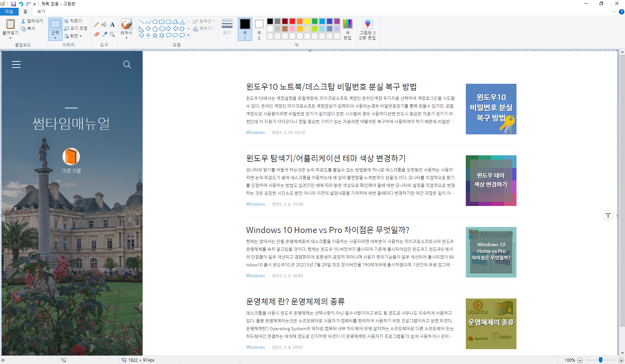Screen dimensions: 625x364
Task: Choose the Four-point star shape
Action: pyautogui.click(x=148, y=35)
